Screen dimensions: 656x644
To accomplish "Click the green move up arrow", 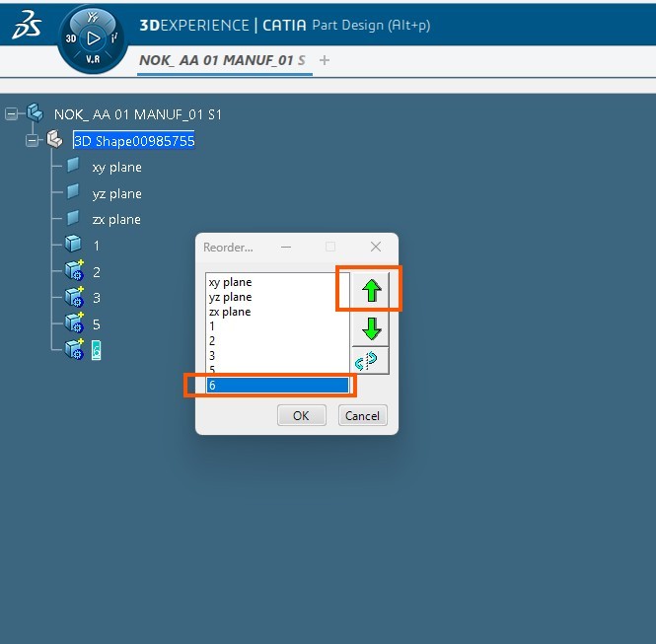I will point(371,291).
